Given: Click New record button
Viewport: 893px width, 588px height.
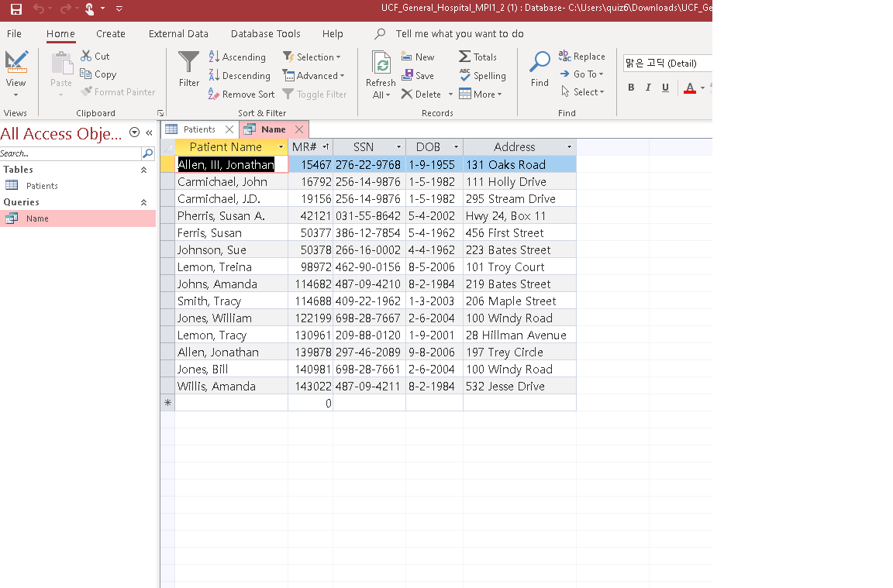Looking at the screenshot, I should click(418, 57).
